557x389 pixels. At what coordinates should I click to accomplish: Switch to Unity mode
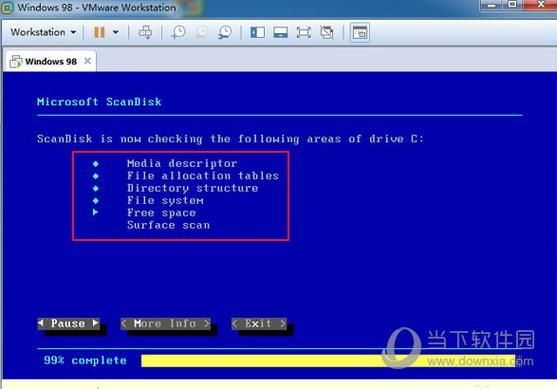pyautogui.click(x=327, y=32)
